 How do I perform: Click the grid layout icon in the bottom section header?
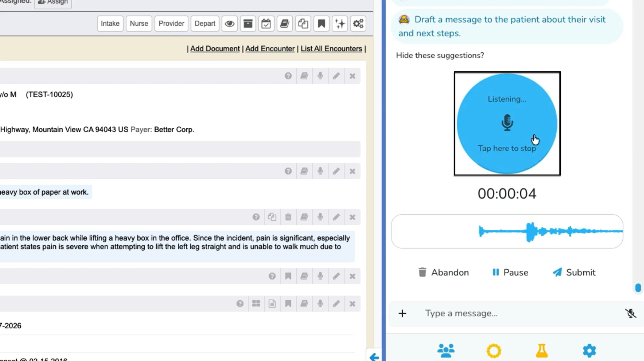click(x=256, y=303)
